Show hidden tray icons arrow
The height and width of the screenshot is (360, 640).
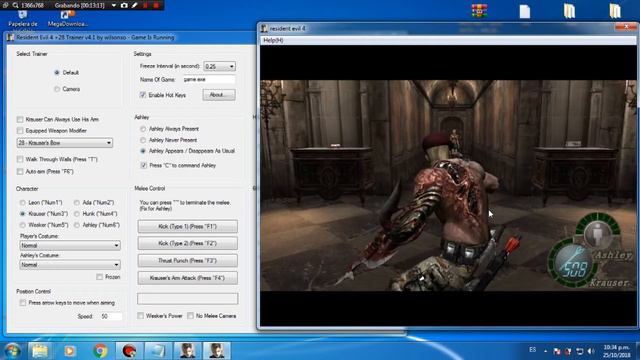[x=545, y=351]
